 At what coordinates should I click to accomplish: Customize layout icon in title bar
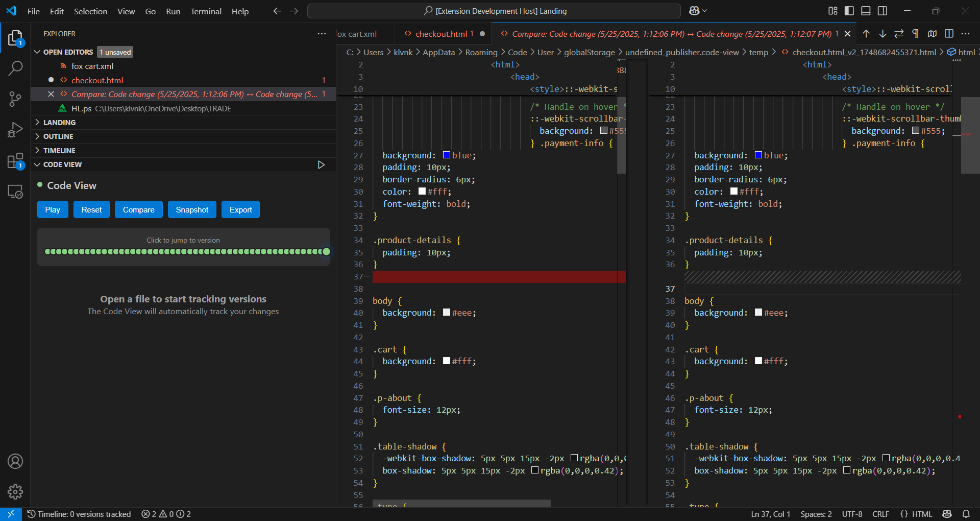tap(833, 11)
